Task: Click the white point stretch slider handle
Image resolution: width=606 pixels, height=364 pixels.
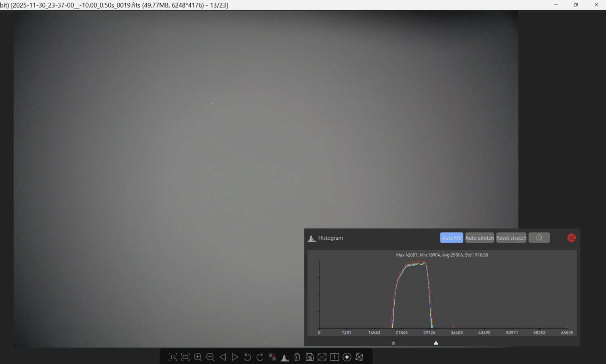Action: (436, 343)
